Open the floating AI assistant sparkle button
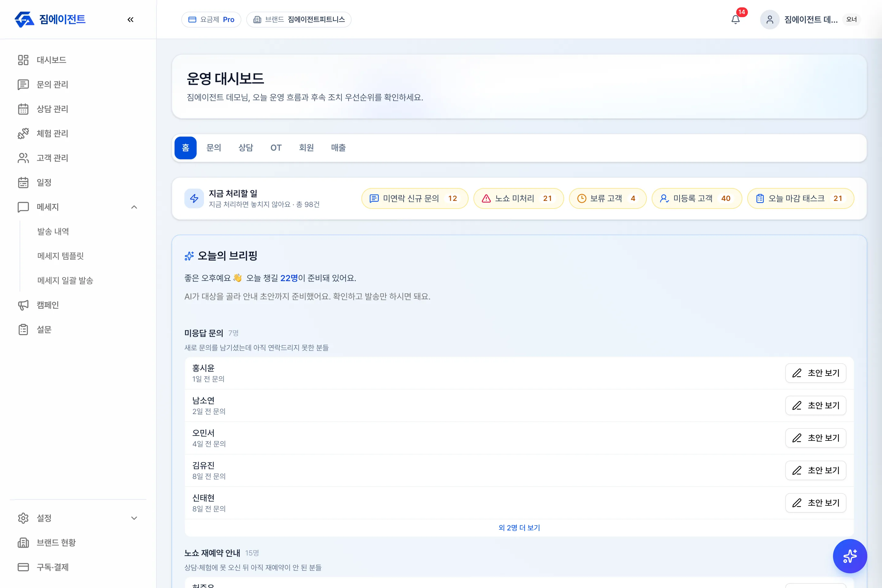 (850, 556)
